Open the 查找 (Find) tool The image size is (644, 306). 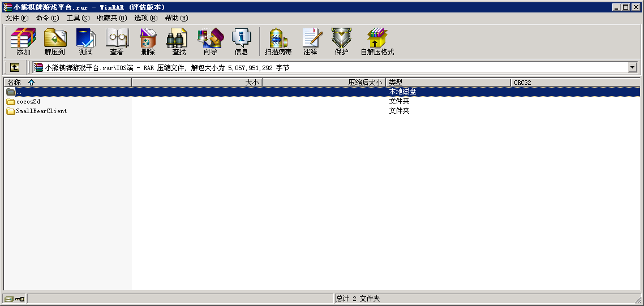[x=179, y=42]
